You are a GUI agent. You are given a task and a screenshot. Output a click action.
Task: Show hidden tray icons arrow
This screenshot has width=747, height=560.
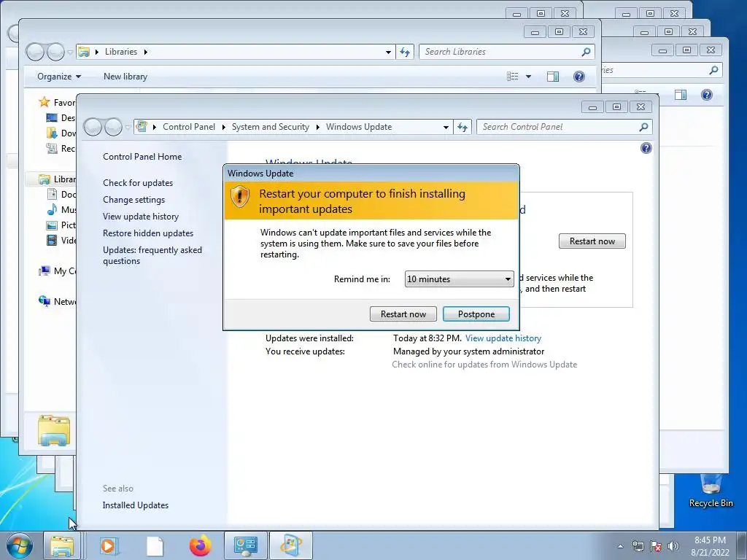(620, 546)
